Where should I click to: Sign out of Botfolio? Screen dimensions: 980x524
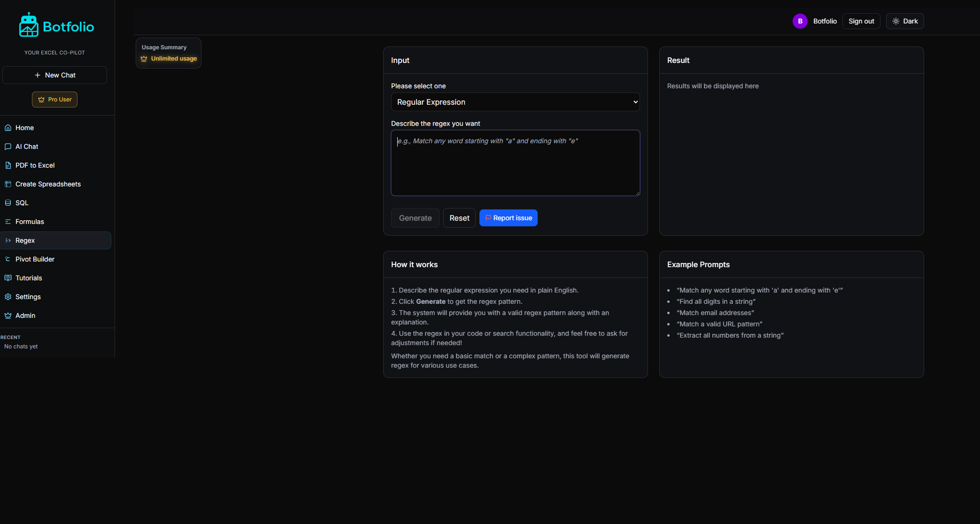tap(861, 21)
